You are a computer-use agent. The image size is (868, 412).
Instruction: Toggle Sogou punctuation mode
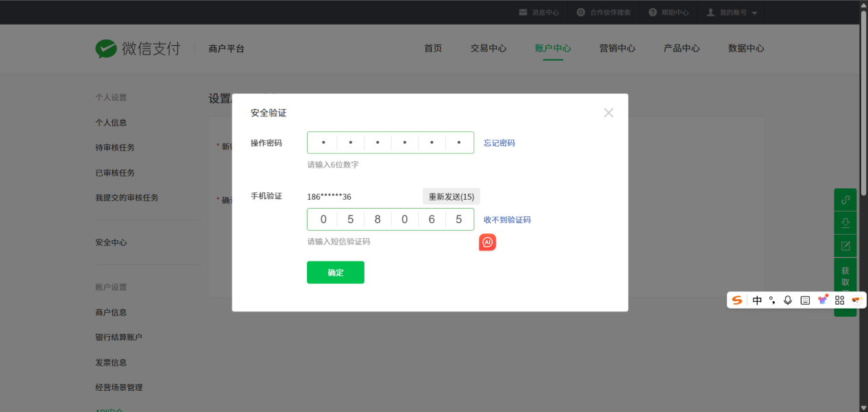tap(772, 300)
